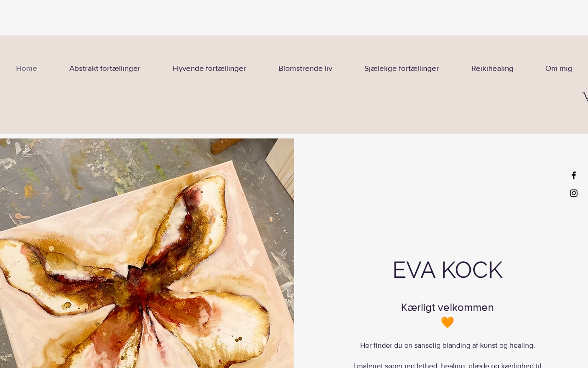This screenshot has width=588, height=368.
Task: Click the orange heart emoji
Action: click(x=447, y=322)
